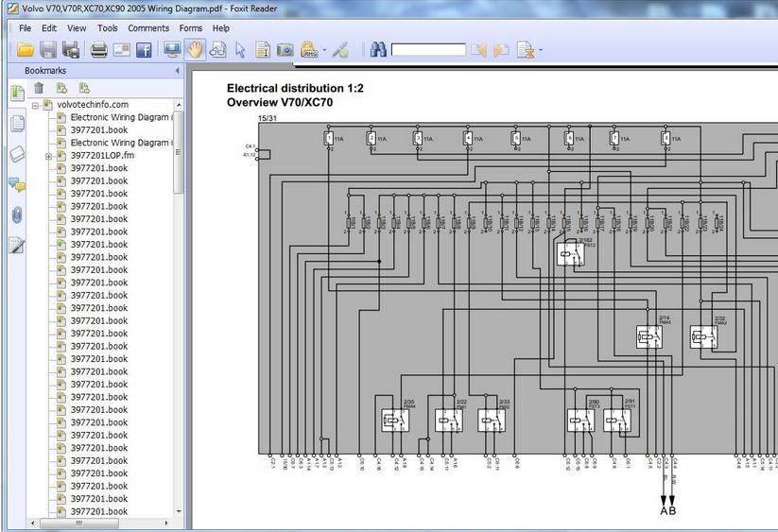Open the Layers side panel icon
Image resolution: width=778 pixels, height=532 pixels.
17,154
